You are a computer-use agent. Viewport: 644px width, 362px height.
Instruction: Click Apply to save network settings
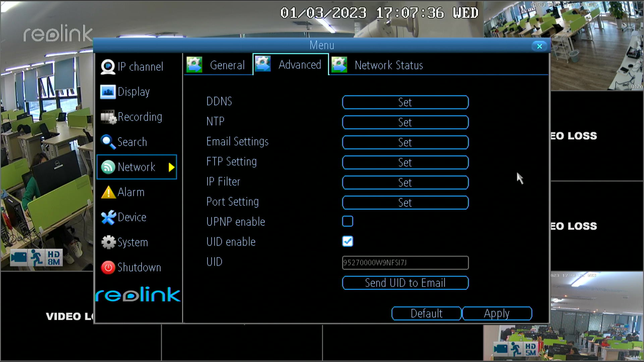pos(497,312)
